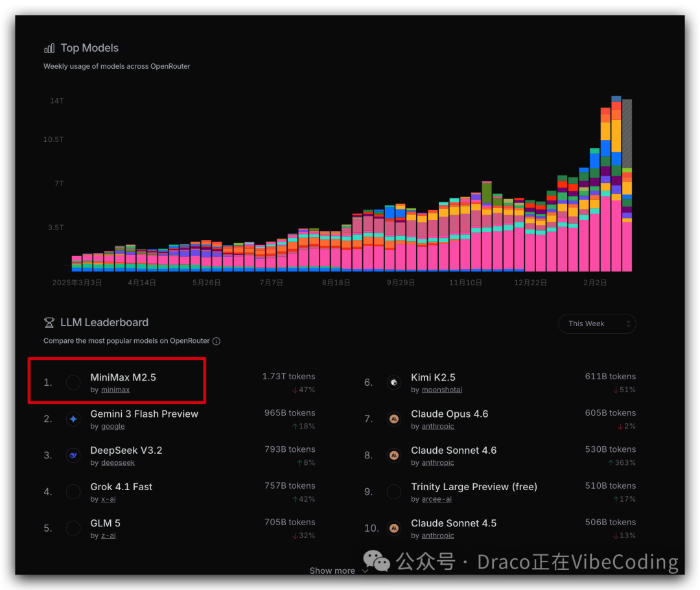
Task: Click the MiniMax M2.5 avatar icon
Action: pos(73,383)
